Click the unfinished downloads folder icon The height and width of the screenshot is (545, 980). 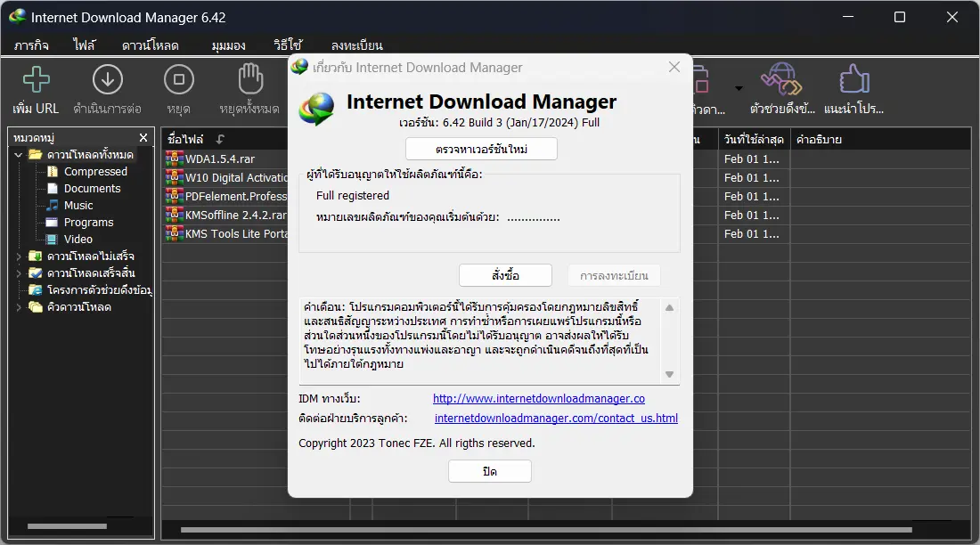(x=36, y=256)
